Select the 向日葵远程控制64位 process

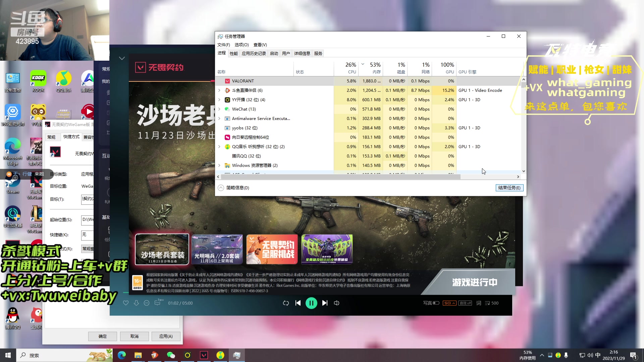pos(369,137)
